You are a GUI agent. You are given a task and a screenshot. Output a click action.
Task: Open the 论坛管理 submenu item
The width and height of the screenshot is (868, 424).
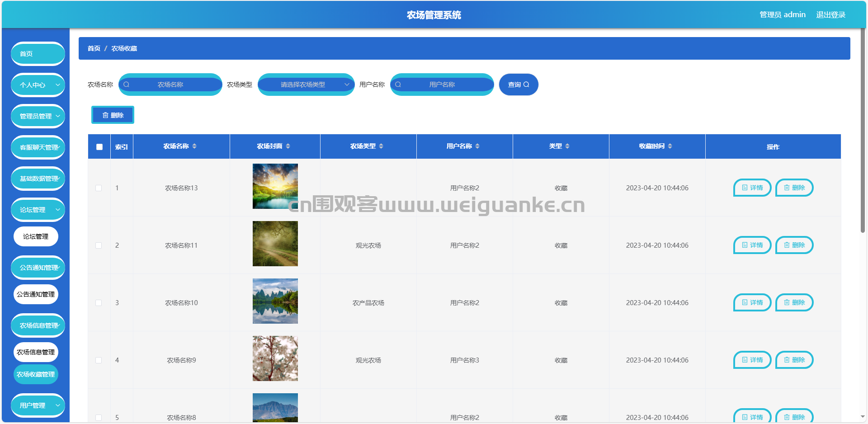(x=36, y=236)
